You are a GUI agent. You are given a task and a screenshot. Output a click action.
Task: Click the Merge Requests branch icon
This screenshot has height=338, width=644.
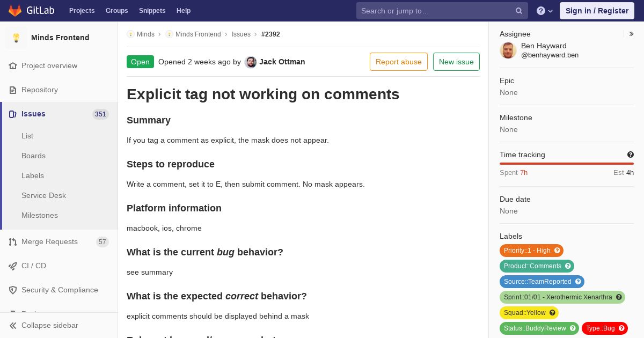[13, 241]
